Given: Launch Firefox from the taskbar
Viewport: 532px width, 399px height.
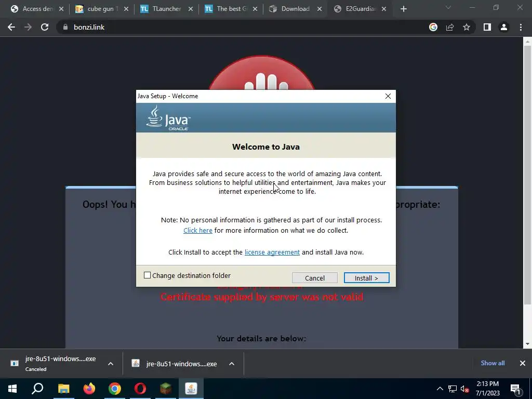Looking at the screenshot, I should point(89,389).
